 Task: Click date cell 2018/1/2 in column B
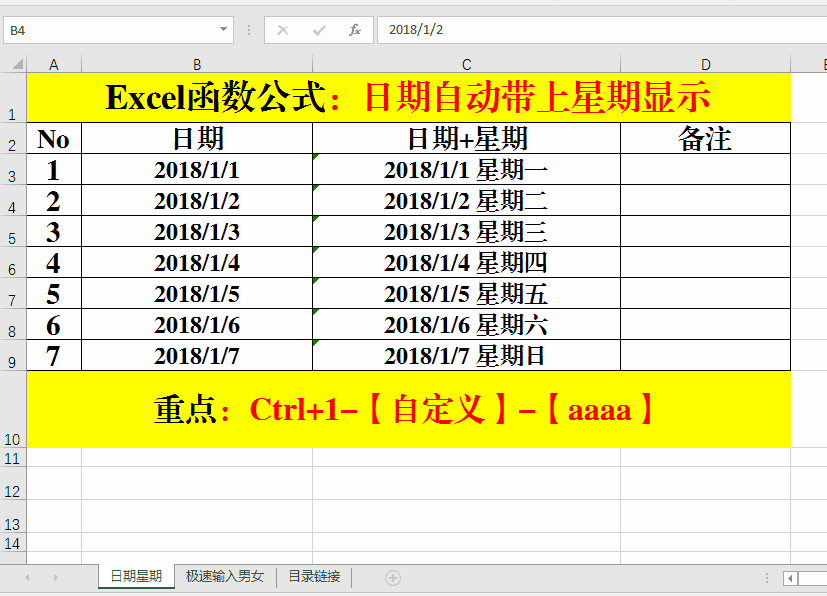[197, 201]
